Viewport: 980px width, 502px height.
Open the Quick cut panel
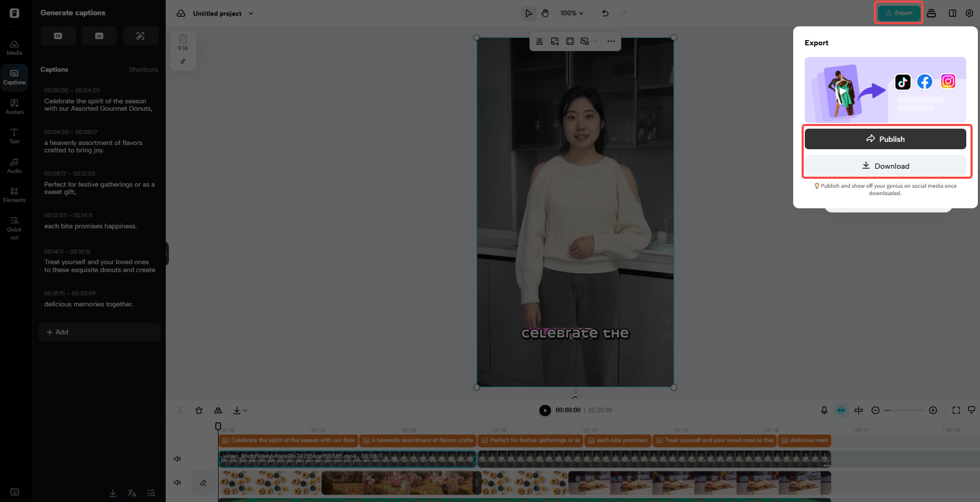14,227
